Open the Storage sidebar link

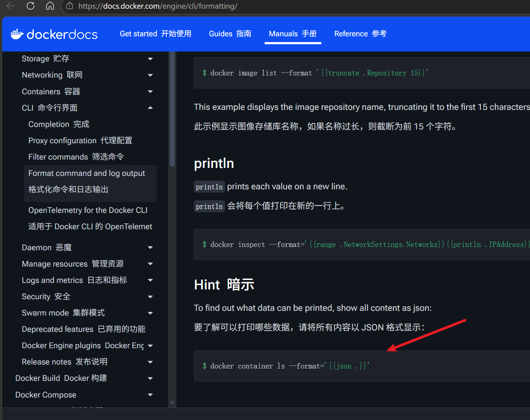[x=45, y=59]
